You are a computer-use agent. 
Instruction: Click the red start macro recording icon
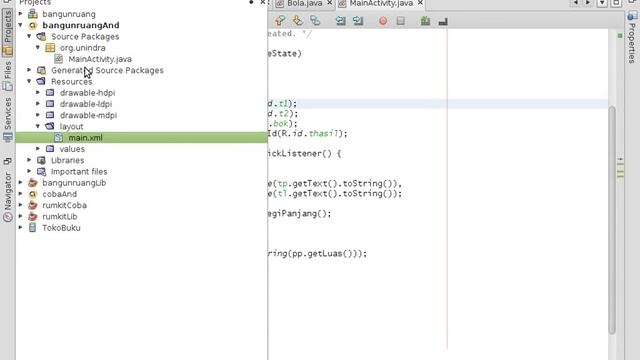pyautogui.click(x=383, y=21)
